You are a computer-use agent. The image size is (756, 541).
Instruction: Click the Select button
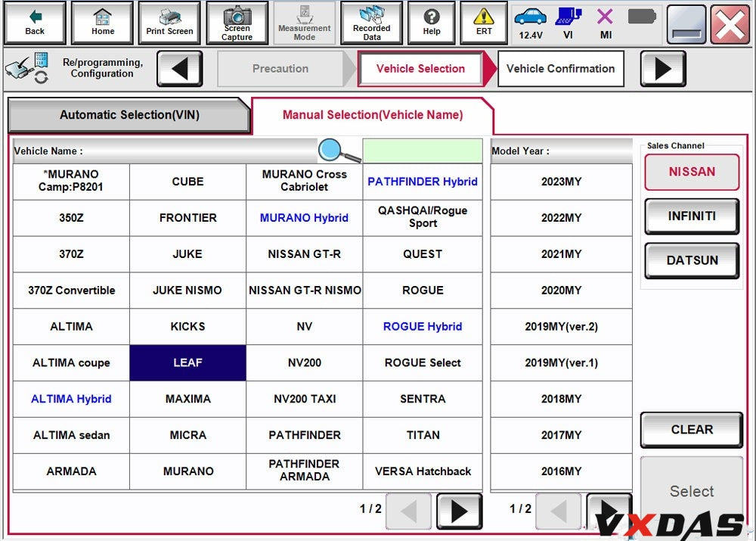point(692,491)
